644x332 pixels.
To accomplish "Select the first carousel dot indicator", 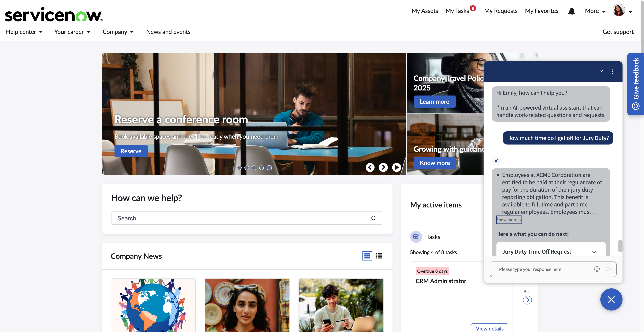I will pyautogui.click(x=239, y=168).
